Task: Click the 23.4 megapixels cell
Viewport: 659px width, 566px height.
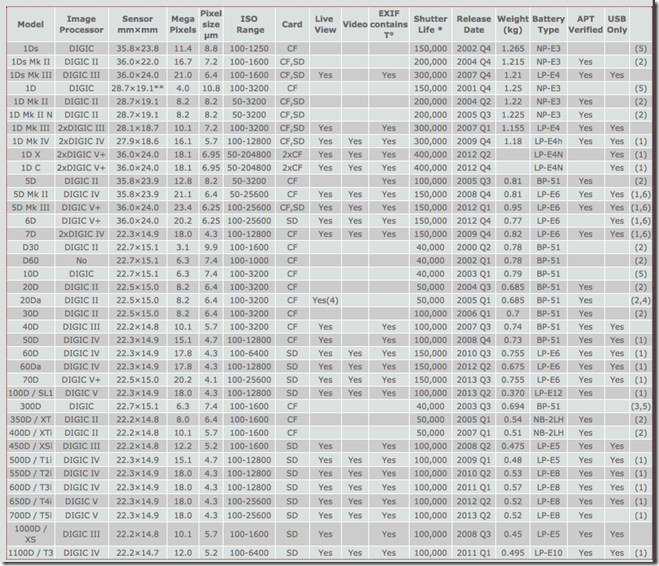Action: 183,208
